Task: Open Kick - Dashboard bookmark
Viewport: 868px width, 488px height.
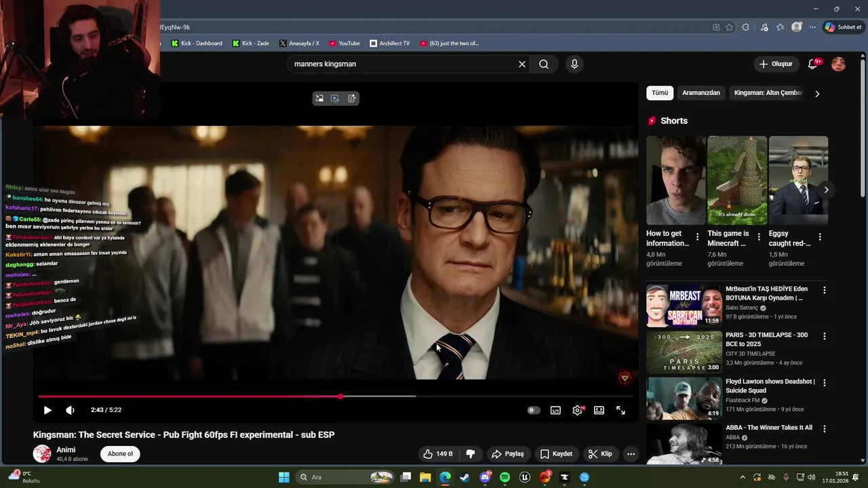Action: [x=197, y=43]
